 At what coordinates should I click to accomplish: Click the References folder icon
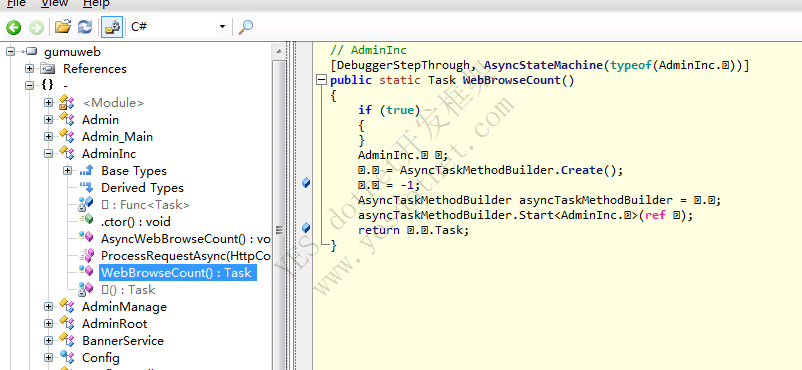[x=48, y=69]
